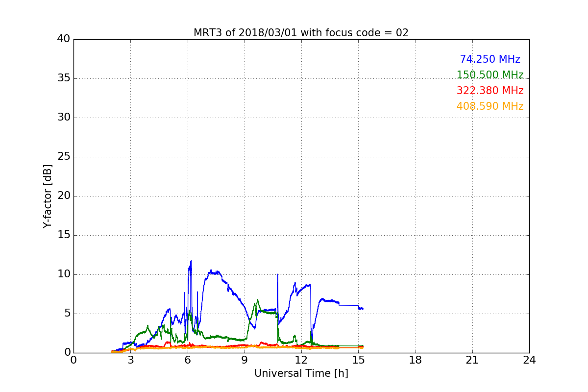Click the y-axis tick label 30
The width and height of the screenshot is (588, 392).
64,118
